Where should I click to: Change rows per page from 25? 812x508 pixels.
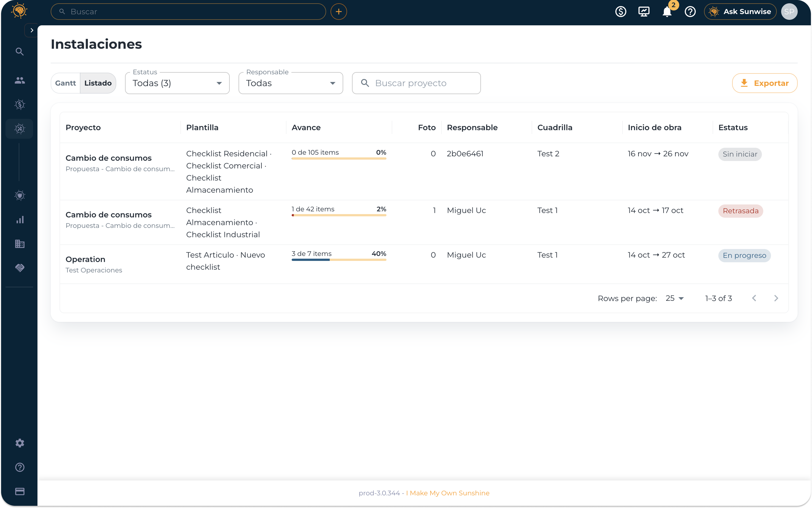tap(675, 298)
